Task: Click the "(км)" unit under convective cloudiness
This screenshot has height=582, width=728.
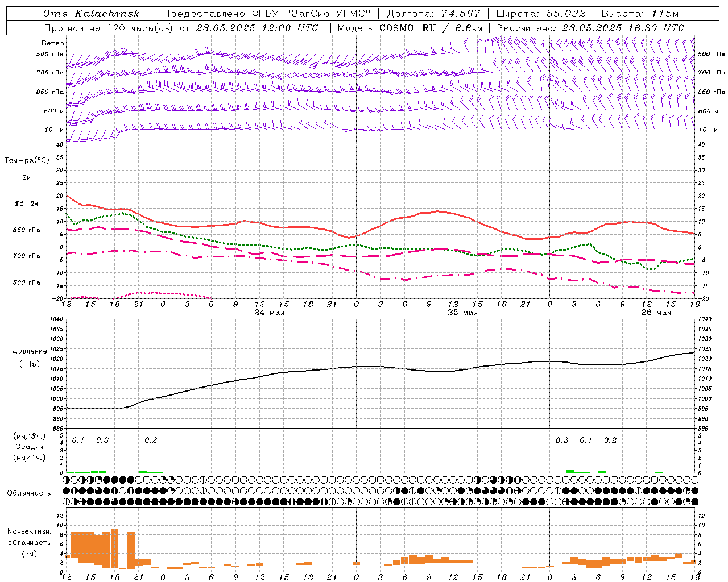Action: (30, 554)
